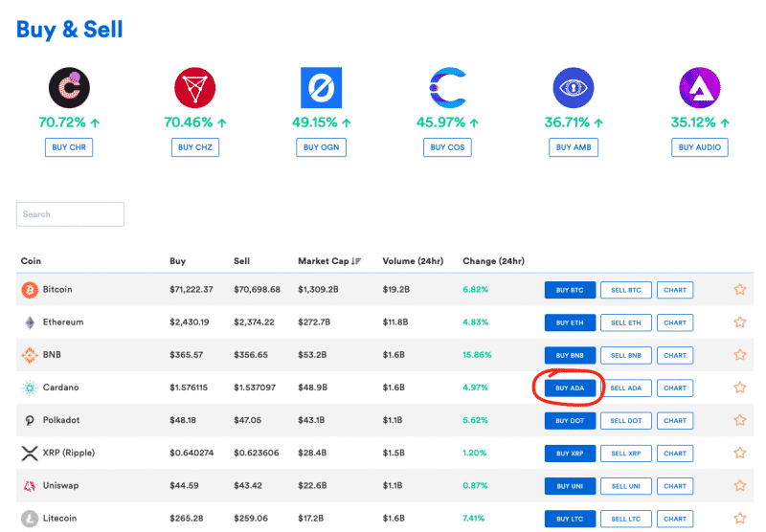Click the BUY ADA button
The height and width of the screenshot is (532, 766).
[x=570, y=388]
